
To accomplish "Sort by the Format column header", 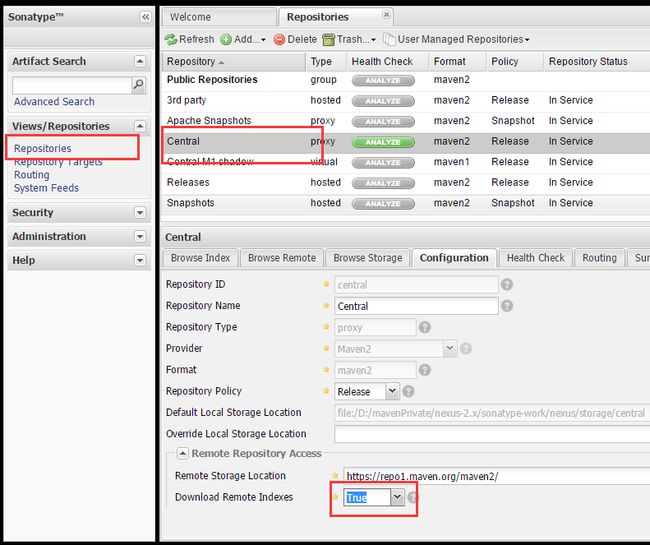I will (x=457, y=61).
